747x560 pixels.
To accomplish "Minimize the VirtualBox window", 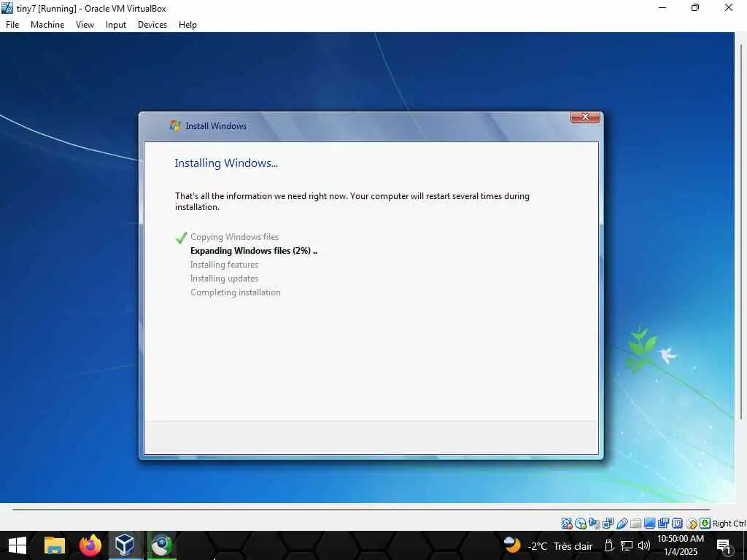I will 662,7.
